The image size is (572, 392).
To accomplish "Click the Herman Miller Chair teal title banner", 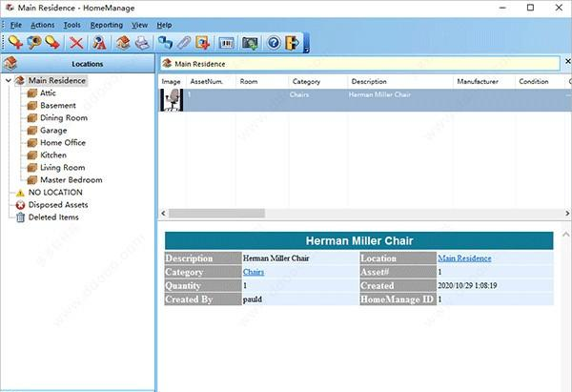I will (359, 240).
